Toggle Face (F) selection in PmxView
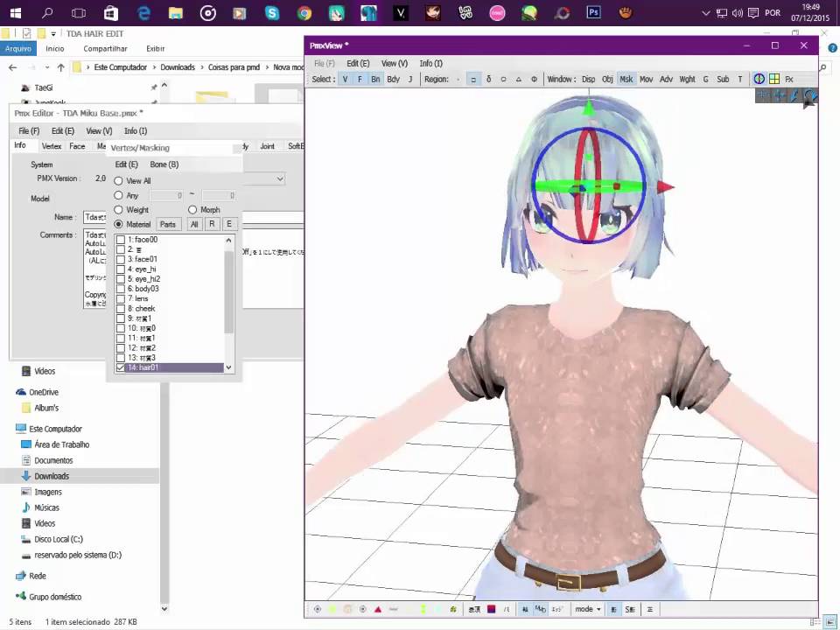 pos(360,80)
